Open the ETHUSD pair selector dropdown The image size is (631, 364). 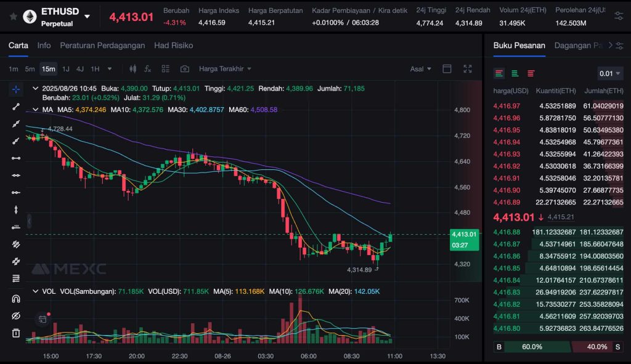click(x=87, y=17)
